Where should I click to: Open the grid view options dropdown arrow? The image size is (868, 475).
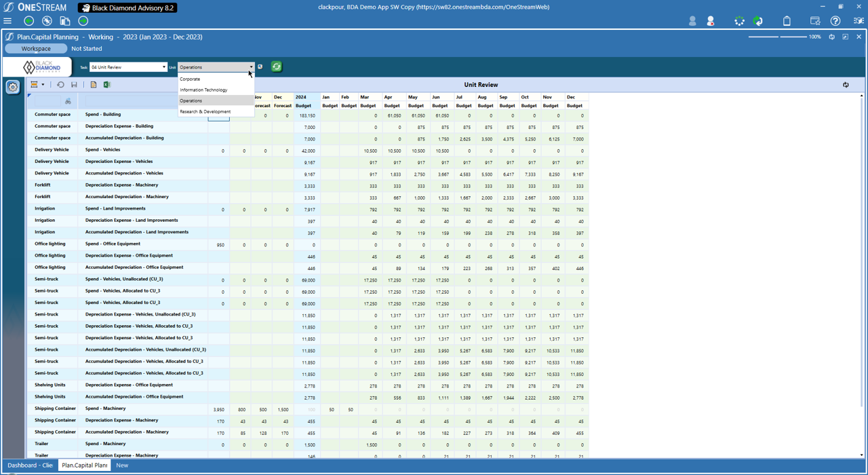pyautogui.click(x=43, y=84)
